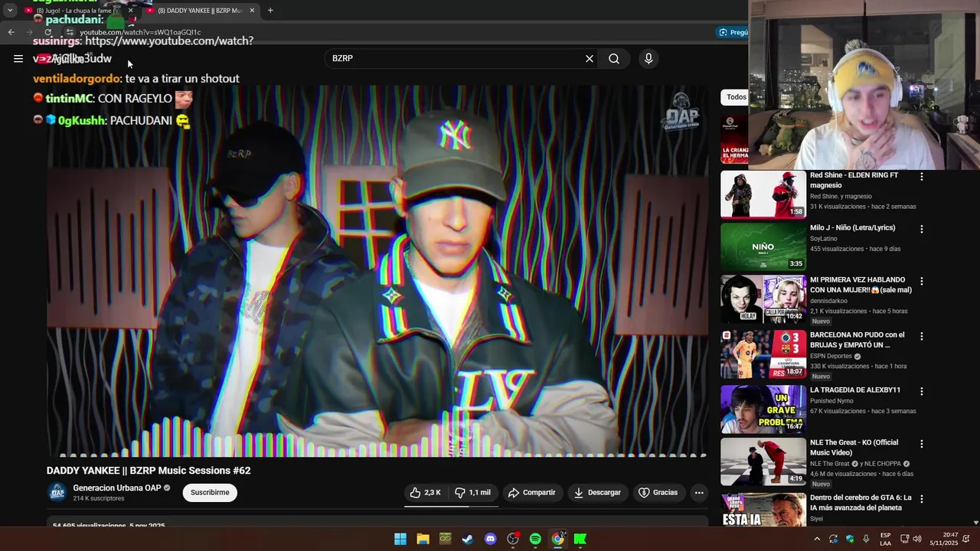Open options menu for Red Shine video
Image resolution: width=980 pixels, height=551 pixels.
pos(922,177)
